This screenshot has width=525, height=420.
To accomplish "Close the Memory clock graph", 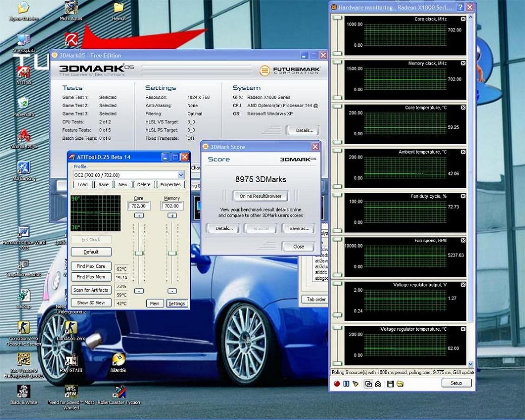I will pos(463,63).
